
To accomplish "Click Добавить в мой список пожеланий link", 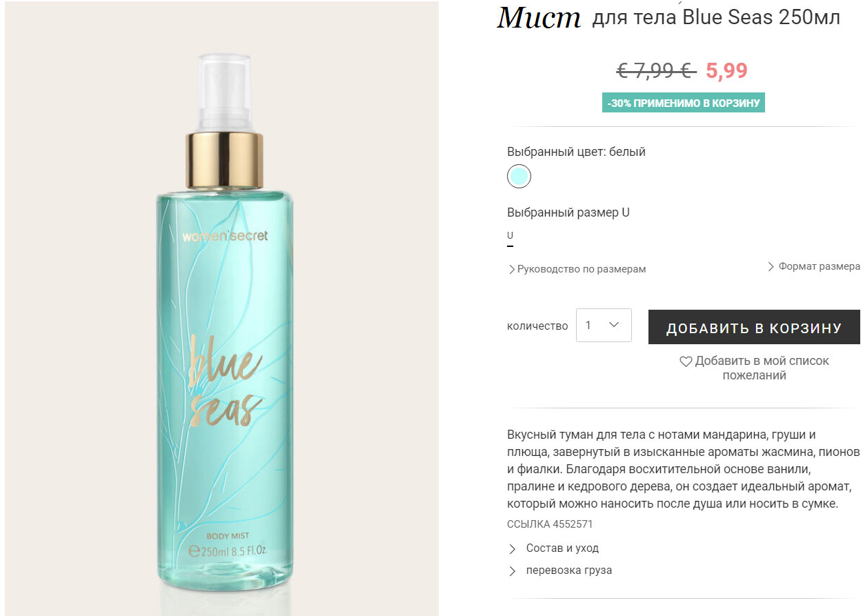I will (x=754, y=368).
